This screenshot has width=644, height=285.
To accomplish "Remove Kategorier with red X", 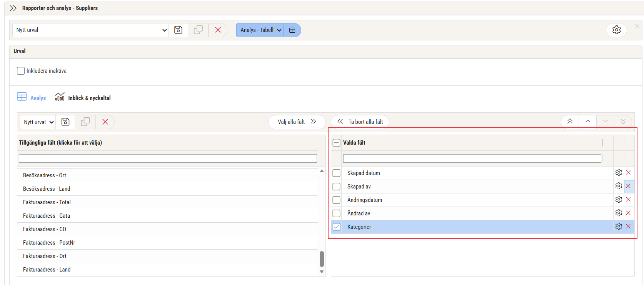I will [x=628, y=226].
